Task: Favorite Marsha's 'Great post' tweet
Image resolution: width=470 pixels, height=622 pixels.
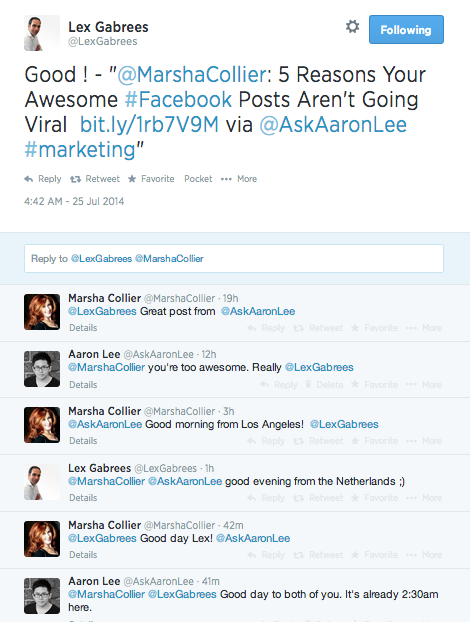Action: point(374,328)
